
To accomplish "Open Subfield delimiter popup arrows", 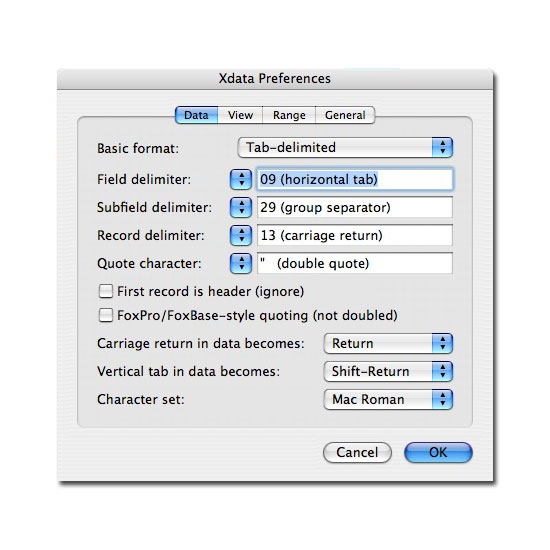I will (x=241, y=207).
